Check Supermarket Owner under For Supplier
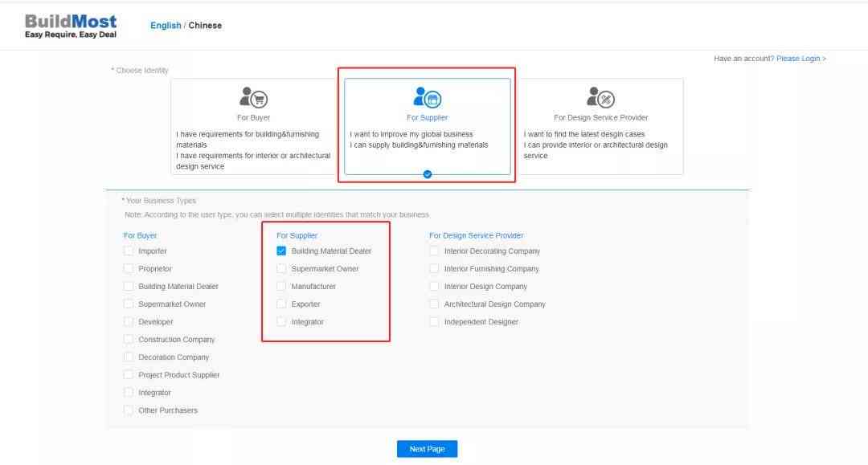 [x=281, y=269]
